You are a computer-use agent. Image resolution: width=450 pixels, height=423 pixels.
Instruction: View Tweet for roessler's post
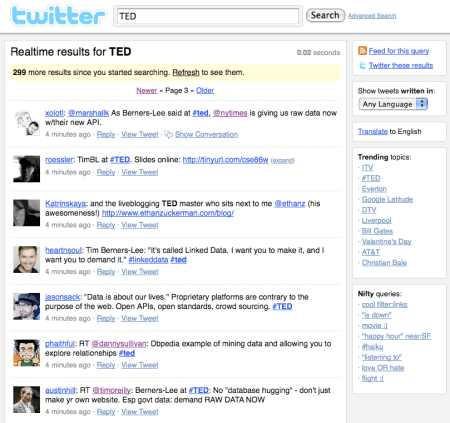coord(140,172)
